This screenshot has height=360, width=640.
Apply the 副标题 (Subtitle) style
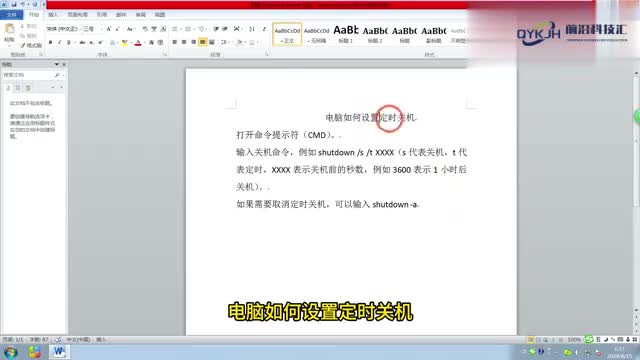click(x=434, y=34)
